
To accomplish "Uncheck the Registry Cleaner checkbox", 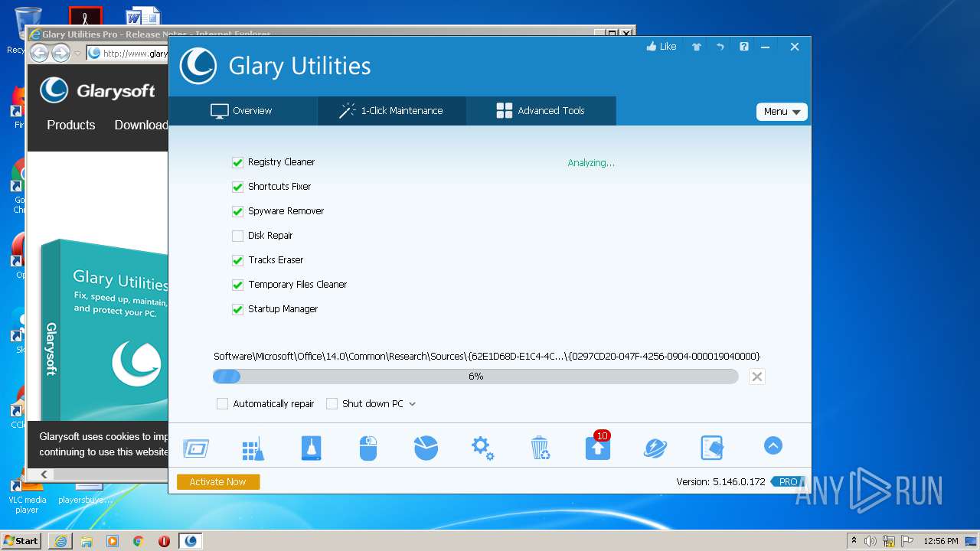I will [237, 162].
